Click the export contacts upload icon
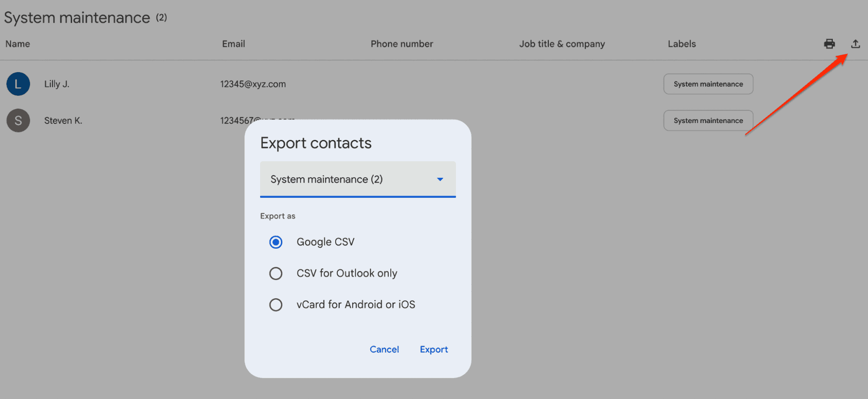This screenshot has width=868, height=399. click(x=855, y=44)
